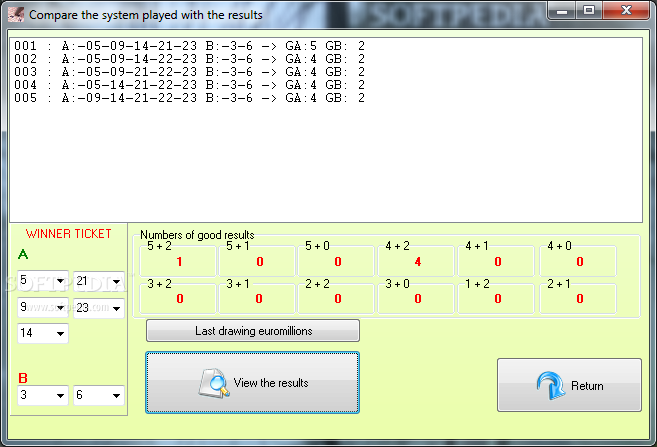Click the Numbers of good results group label

click(x=197, y=235)
